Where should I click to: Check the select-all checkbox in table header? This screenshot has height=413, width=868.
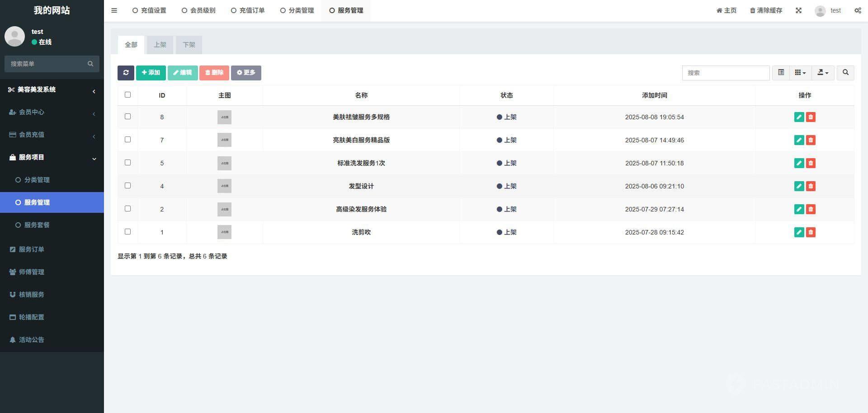127,95
